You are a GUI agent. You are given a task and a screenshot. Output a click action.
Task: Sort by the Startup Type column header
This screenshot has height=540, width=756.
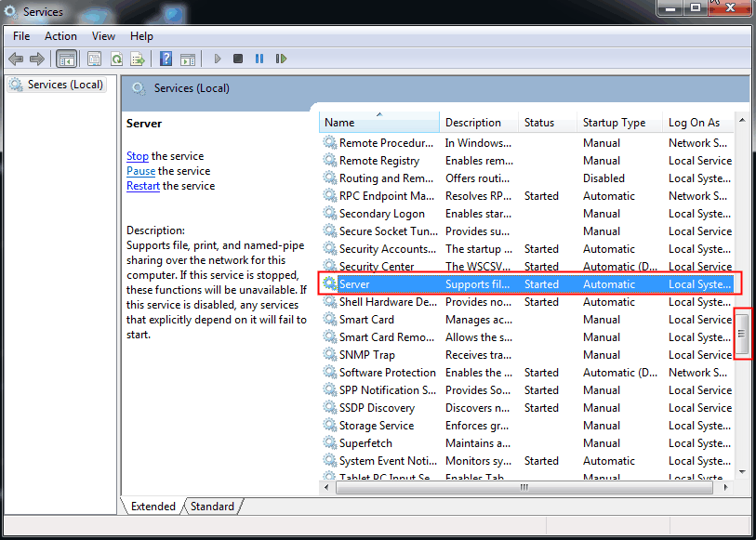coord(620,123)
